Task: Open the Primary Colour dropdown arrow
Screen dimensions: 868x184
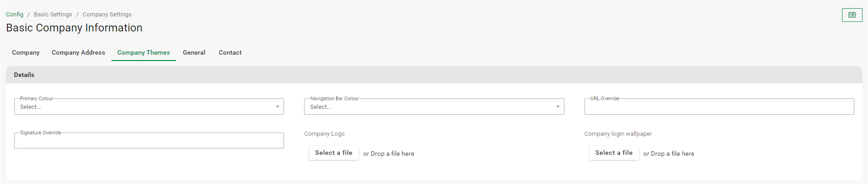Action: (x=277, y=107)
